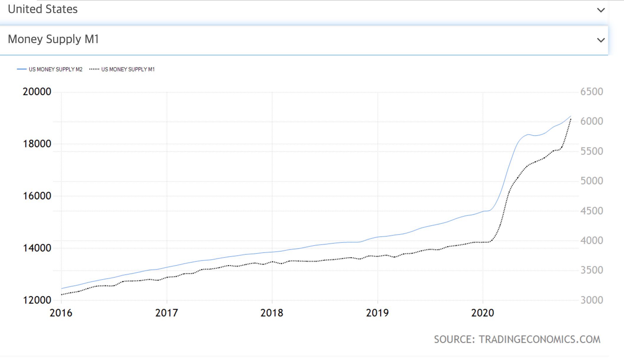Click the 2016 label on the x-axis
The image size is (624, 364).
pos(61,313)
